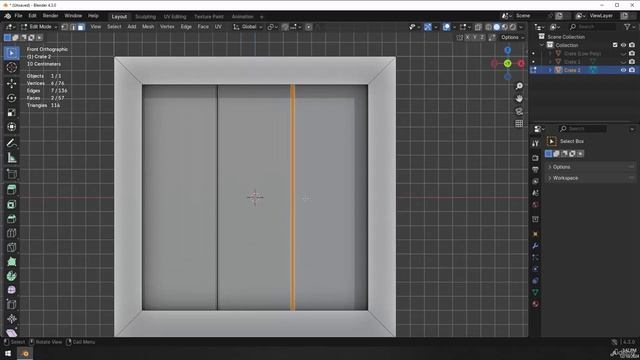Expand the Options panel in properties

[x=590, y=167]
